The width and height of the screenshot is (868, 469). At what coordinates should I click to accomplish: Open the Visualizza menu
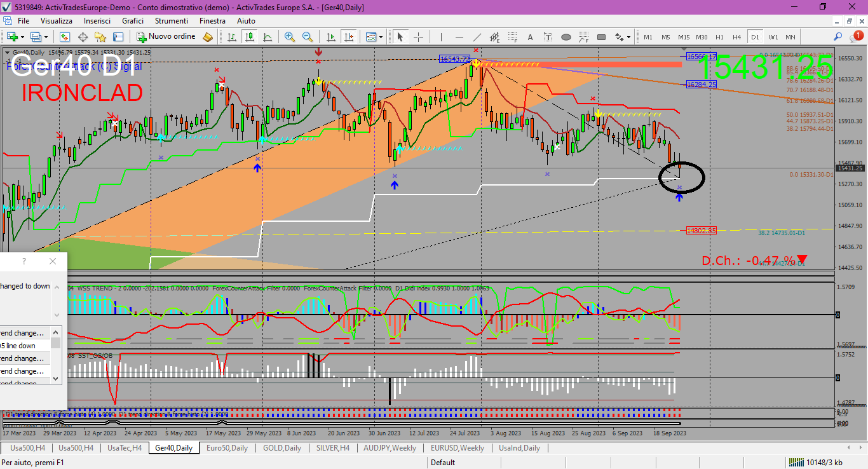pos(57,21)
